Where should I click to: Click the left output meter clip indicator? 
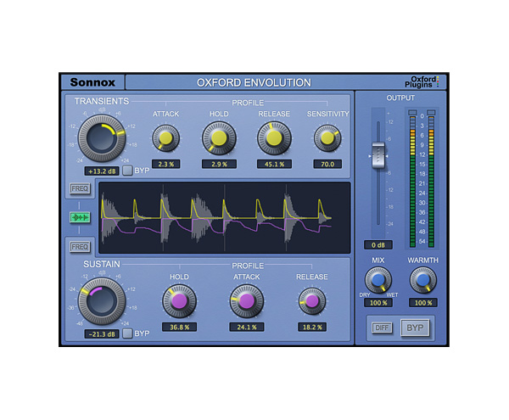[412, 112]
